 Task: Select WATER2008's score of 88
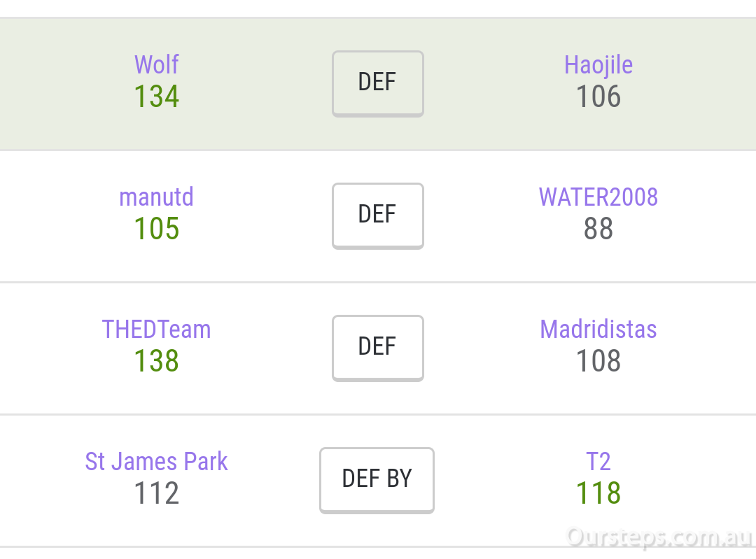[598, 228]
